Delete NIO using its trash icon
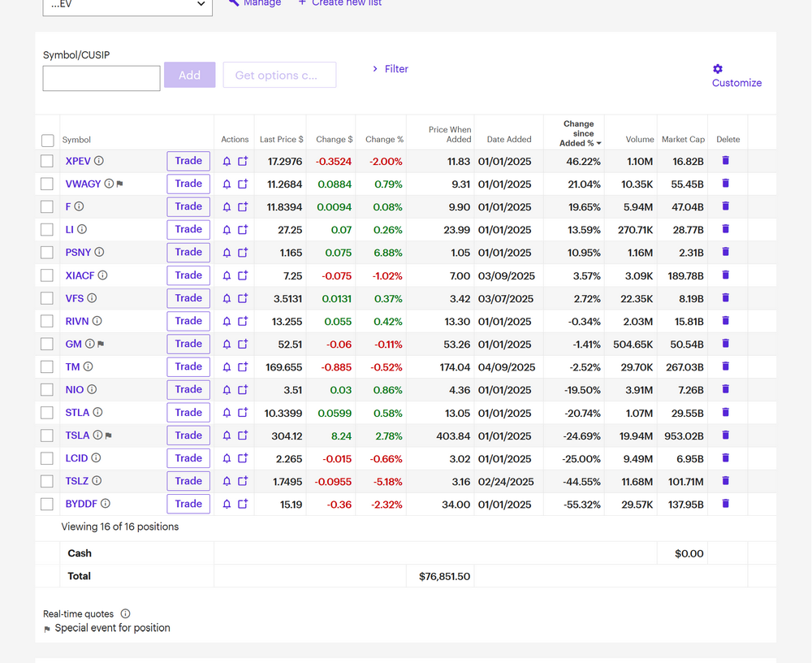The image size is (812, 663). [725, 389]
